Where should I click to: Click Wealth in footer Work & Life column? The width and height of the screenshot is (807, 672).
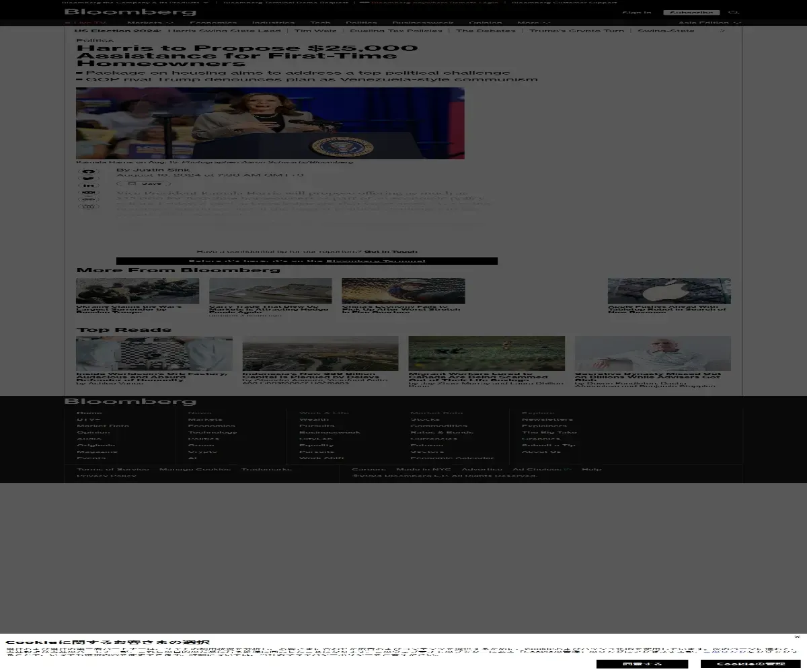pyautogui.click(x=314, y=419)
